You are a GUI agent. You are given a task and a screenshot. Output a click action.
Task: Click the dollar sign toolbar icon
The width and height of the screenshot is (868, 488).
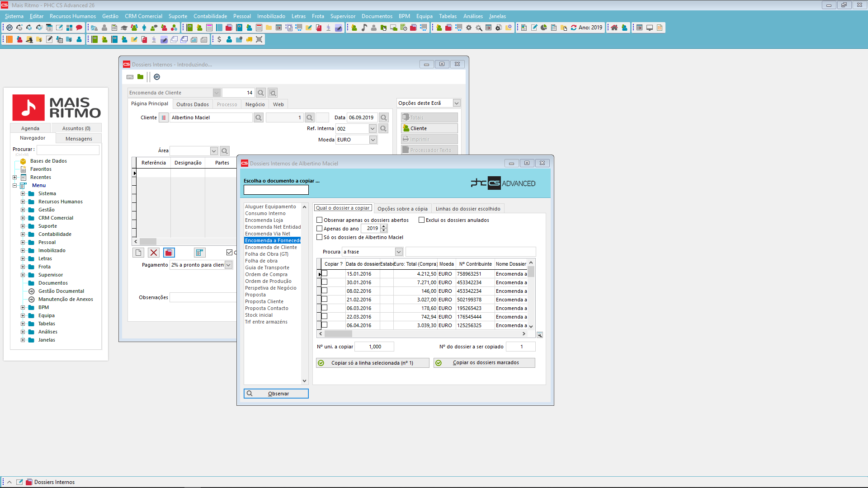[219, 39]
